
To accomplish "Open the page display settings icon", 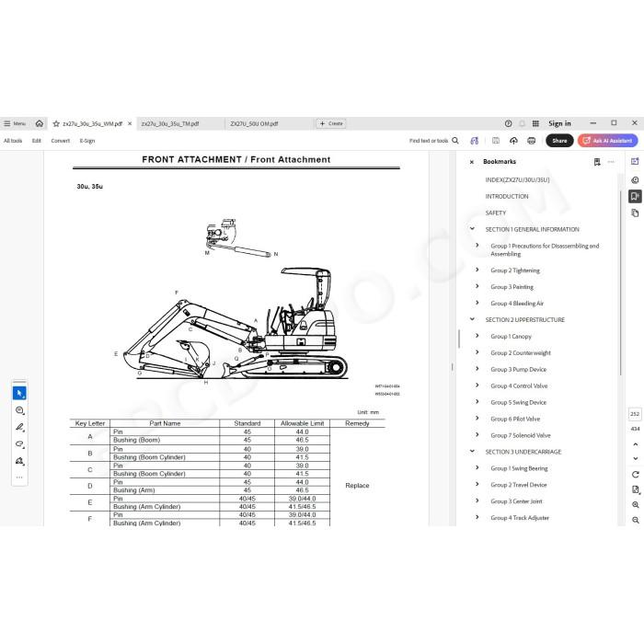I will (x=636, y=489).
